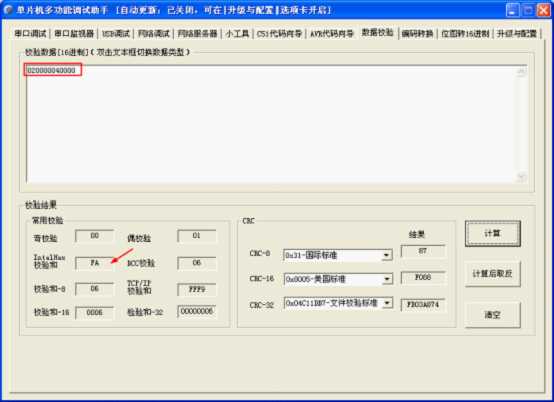Open the 编码转换 tab
Viewport: 554px width, 402px height.
417,34
